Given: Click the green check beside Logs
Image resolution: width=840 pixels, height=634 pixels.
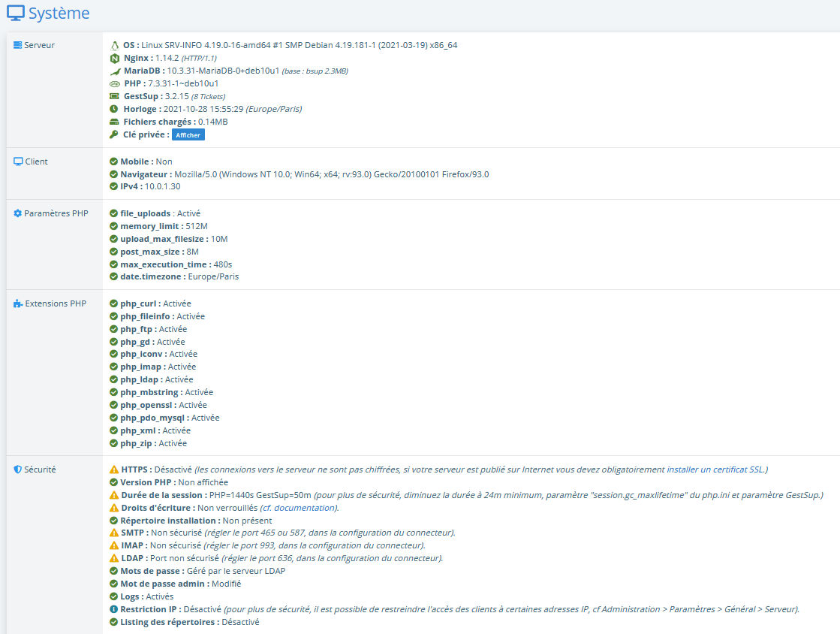Looking at the screenshot, I should click(x=113, y=596).
